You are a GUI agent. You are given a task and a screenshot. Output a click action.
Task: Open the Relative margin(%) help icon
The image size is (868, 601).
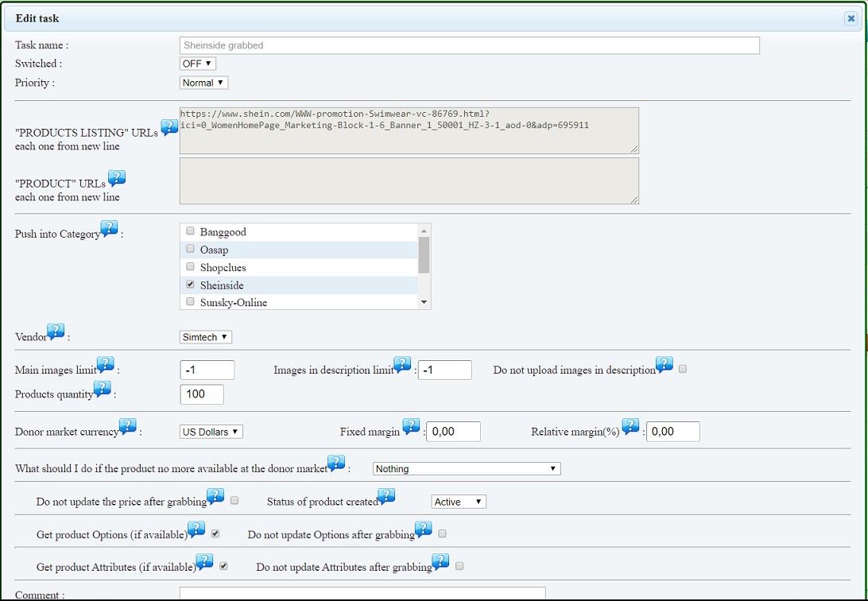[x=630, y=426]
